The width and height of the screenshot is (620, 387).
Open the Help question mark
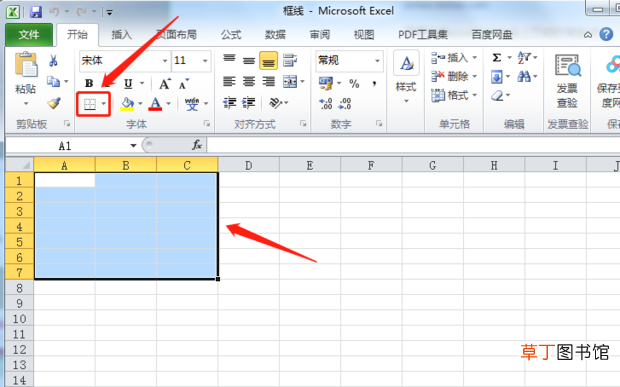coord(606,35)
